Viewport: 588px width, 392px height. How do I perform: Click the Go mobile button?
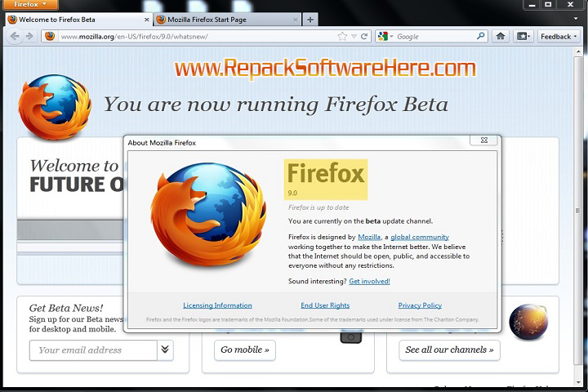245,350
